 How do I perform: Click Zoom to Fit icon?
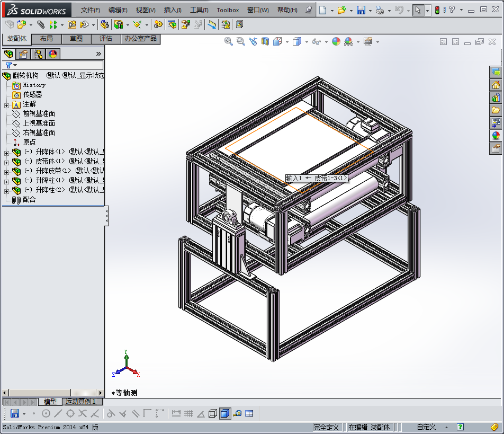coord(229,41)
